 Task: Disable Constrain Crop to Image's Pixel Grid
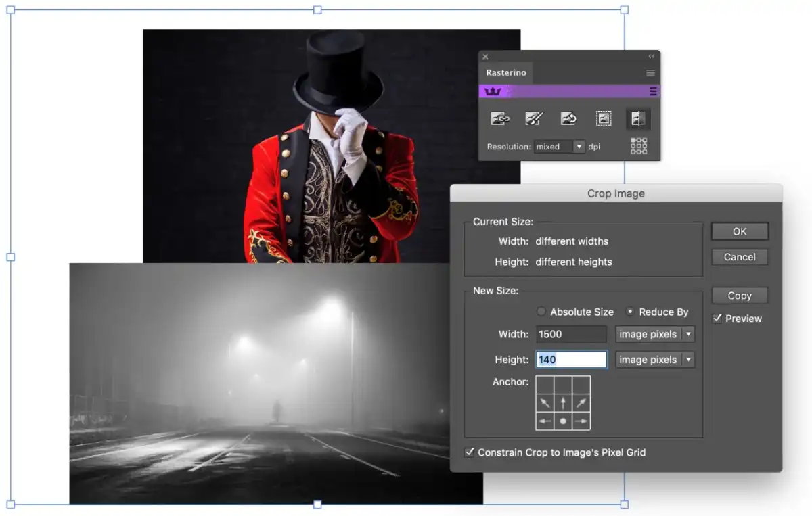pyautogui.click(x=470, y=452)
